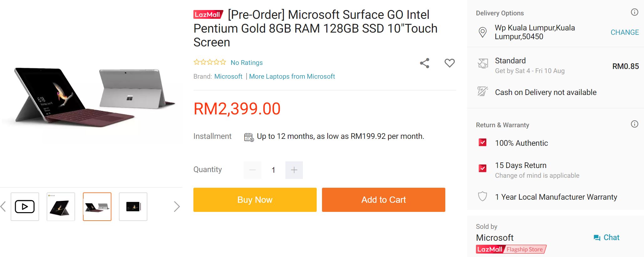
Task: Add product to wishlist with heart icon
Action: (449, 63)
